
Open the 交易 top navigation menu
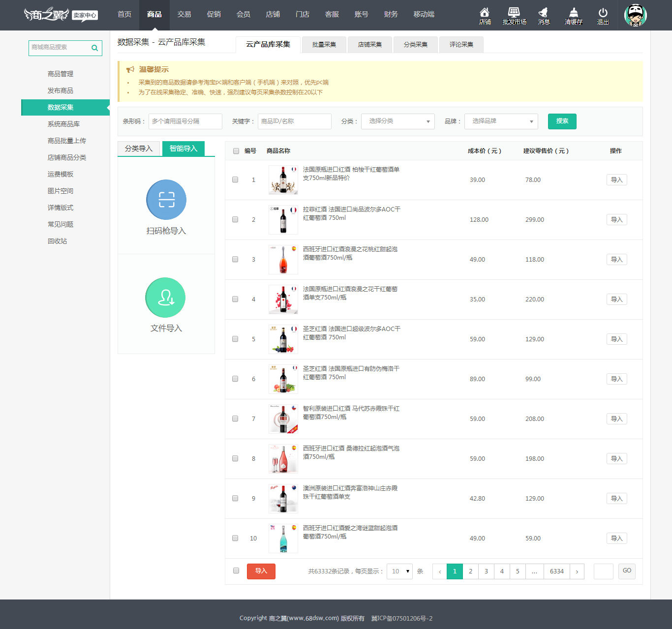point(184,15)
